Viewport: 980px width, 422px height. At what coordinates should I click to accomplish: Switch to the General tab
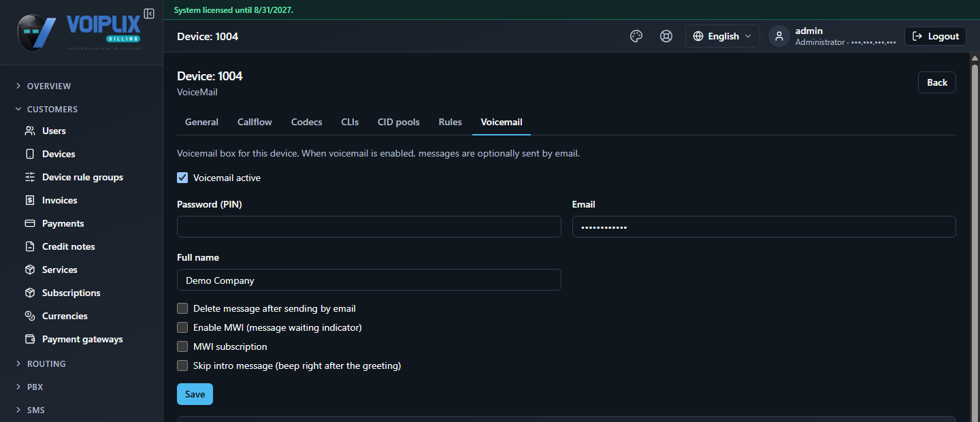(x=201, y=122)
